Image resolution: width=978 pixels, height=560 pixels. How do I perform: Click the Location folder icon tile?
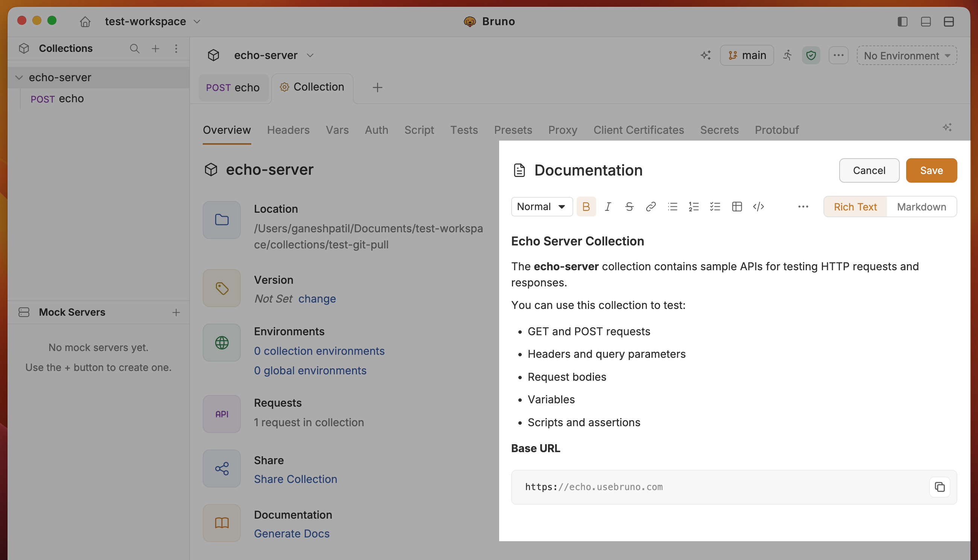click(x=222, y=220)
